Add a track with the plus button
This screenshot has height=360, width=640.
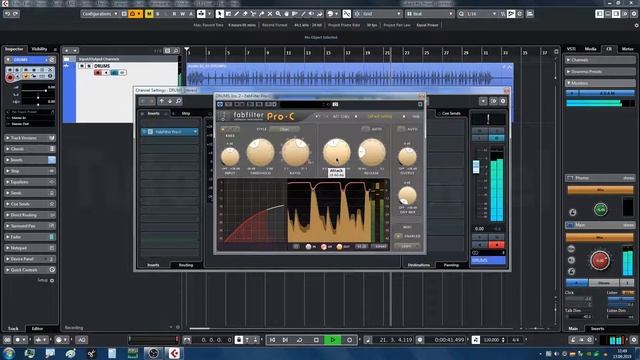point(67,51)
